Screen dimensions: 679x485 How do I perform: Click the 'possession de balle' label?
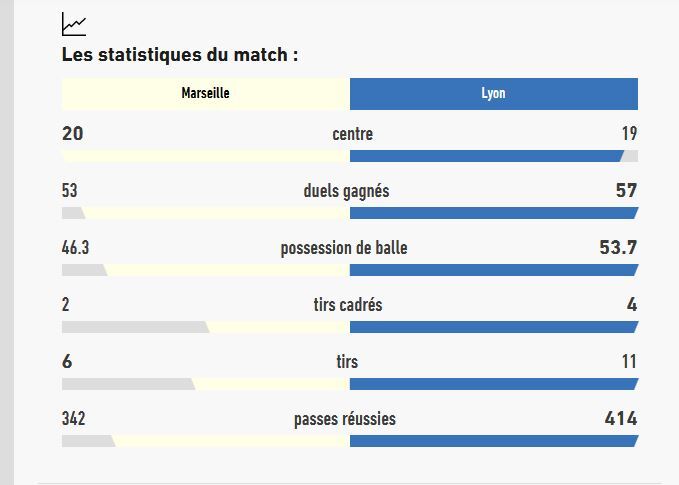pos(343,247)
